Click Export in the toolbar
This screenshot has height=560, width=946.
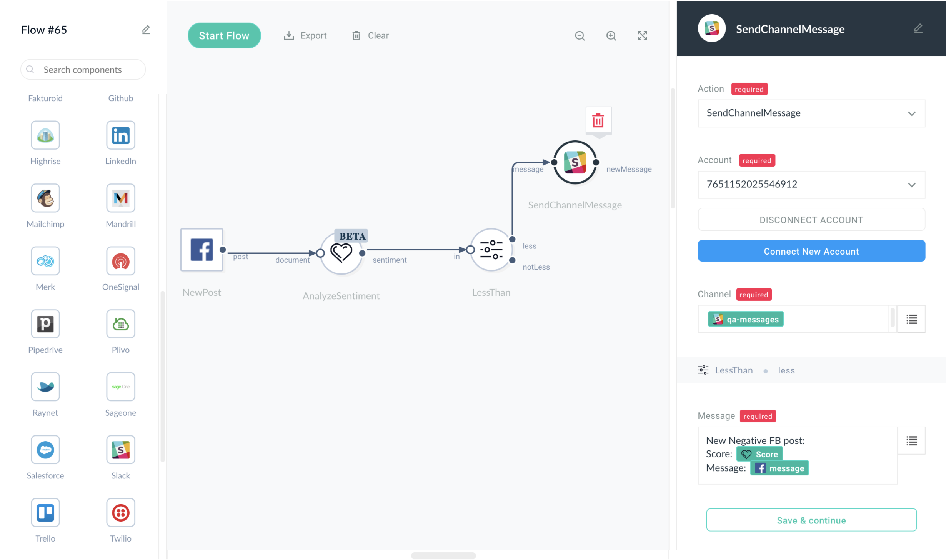(305, 36)
